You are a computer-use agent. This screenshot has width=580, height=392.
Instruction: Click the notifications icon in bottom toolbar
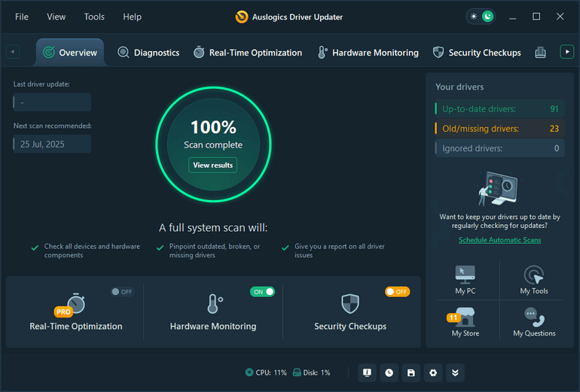click(367, 372)
